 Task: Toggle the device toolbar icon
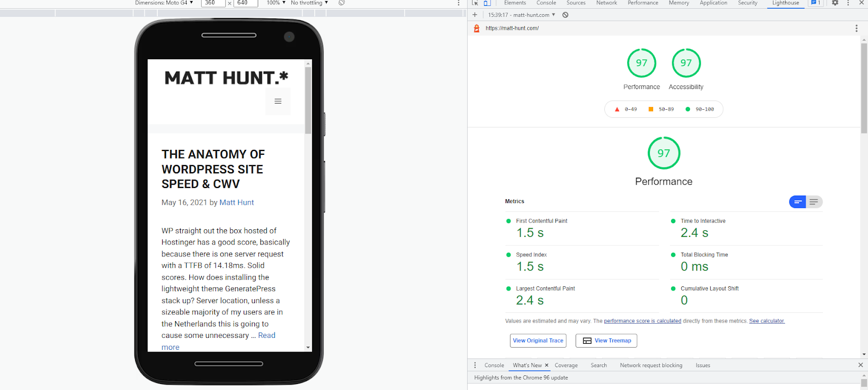tap(487, 3)
